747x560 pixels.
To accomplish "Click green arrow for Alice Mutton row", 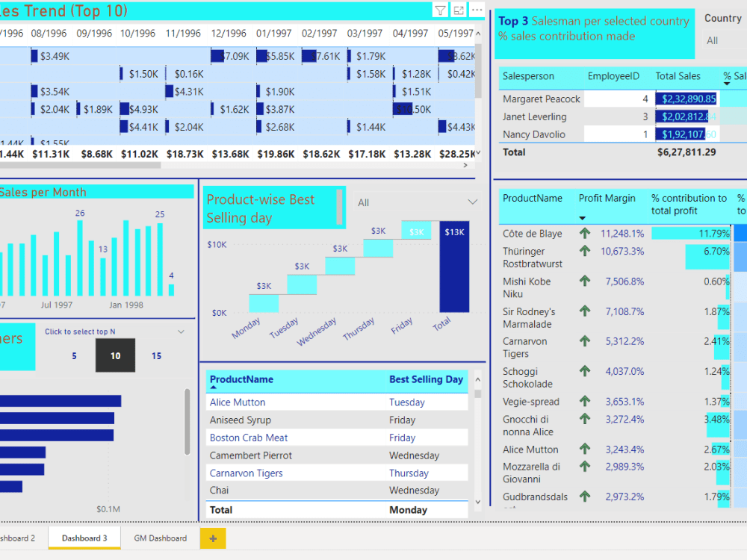I will [x=585, y=449].
